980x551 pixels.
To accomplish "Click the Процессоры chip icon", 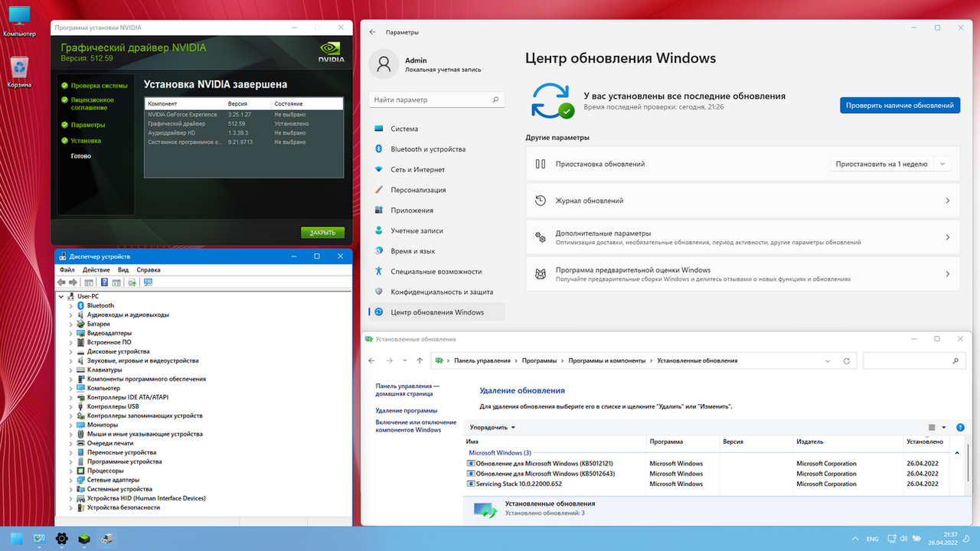I will 80,471.
